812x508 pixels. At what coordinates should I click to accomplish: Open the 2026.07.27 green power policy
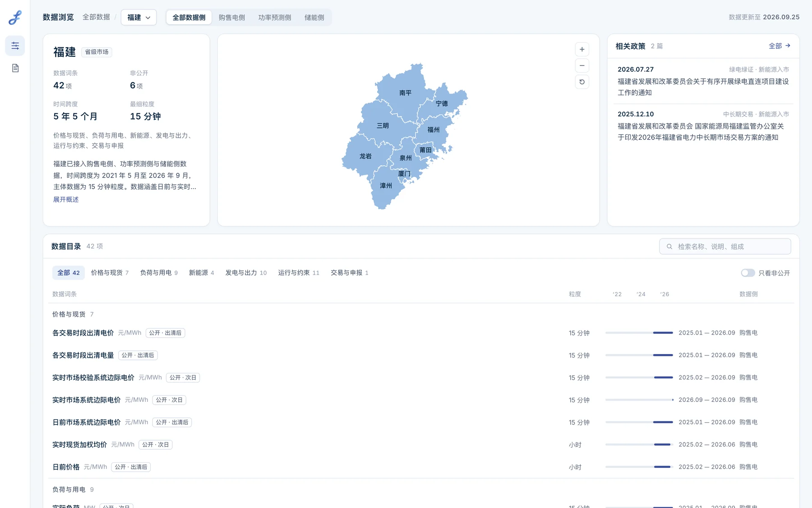click(703, 81)
